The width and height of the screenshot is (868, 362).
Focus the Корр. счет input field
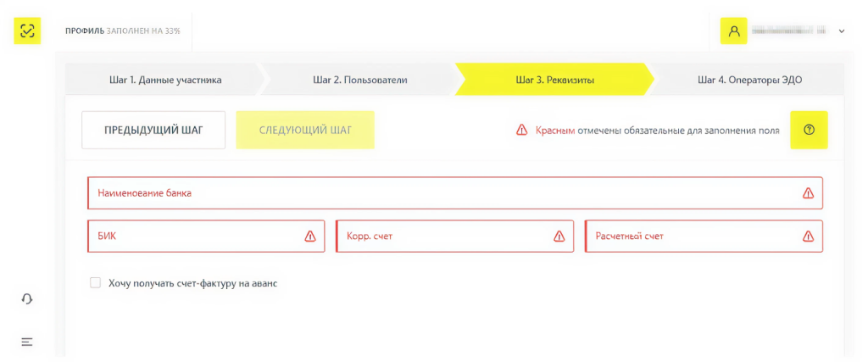tap(454, 237)
